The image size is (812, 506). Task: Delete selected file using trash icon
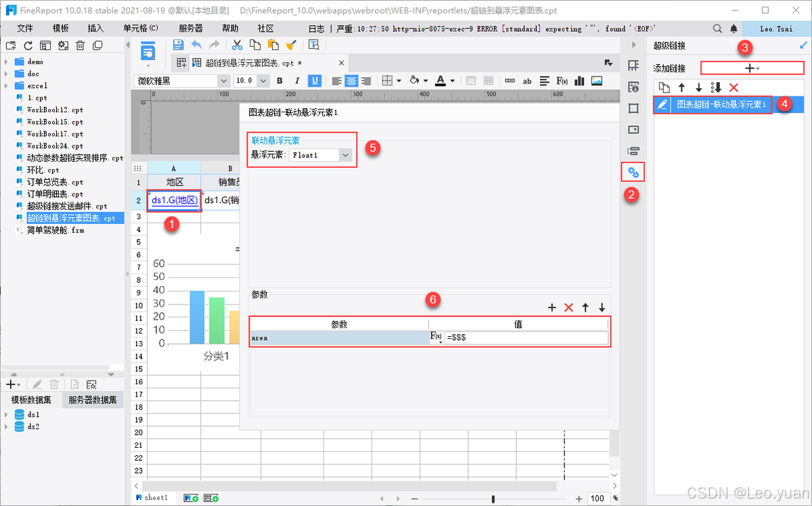click(x=80, y=45)
